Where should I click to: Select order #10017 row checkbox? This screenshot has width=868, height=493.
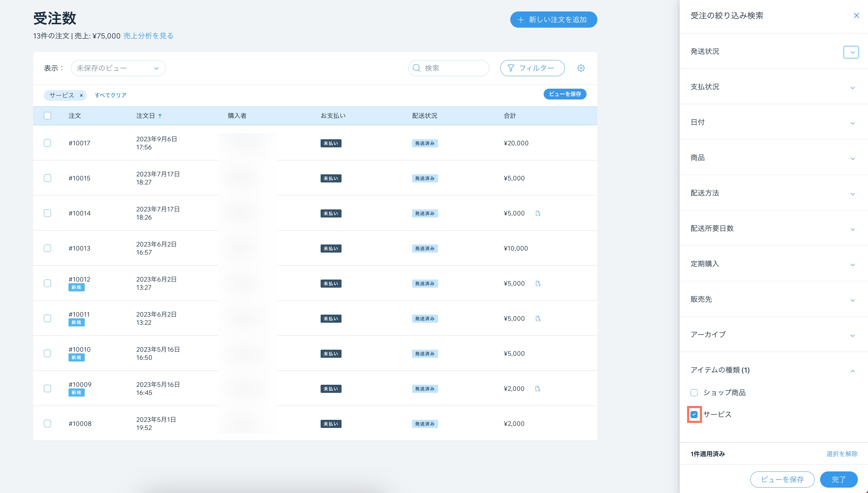click(48, 143)
